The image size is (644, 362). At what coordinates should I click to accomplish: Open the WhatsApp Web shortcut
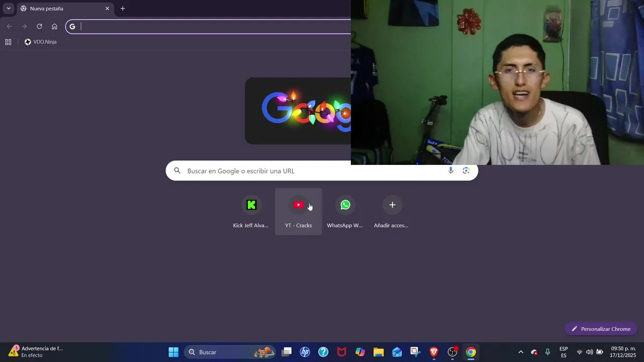[x=345, y=212]
